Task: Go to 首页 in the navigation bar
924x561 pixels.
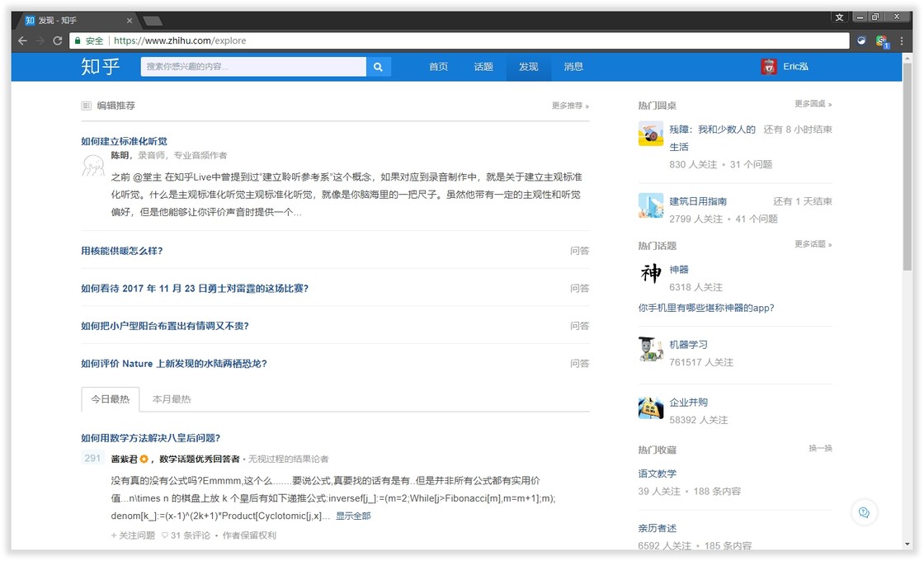Action: click(438, 67)
